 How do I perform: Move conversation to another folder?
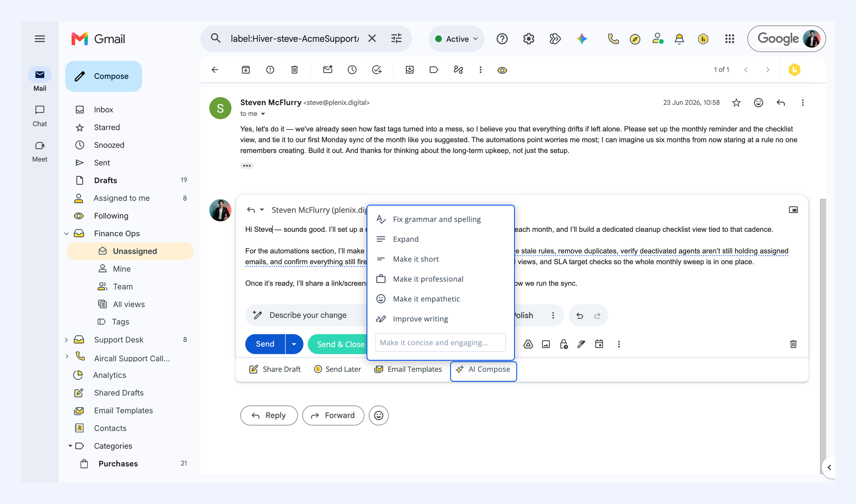pyautogui.click(x=409, y=70)
